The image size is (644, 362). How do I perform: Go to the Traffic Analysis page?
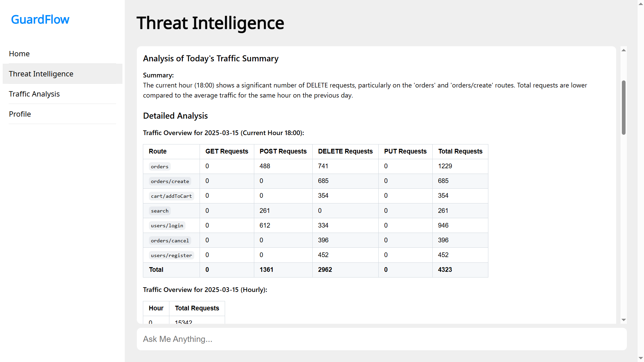pos(34,94)
